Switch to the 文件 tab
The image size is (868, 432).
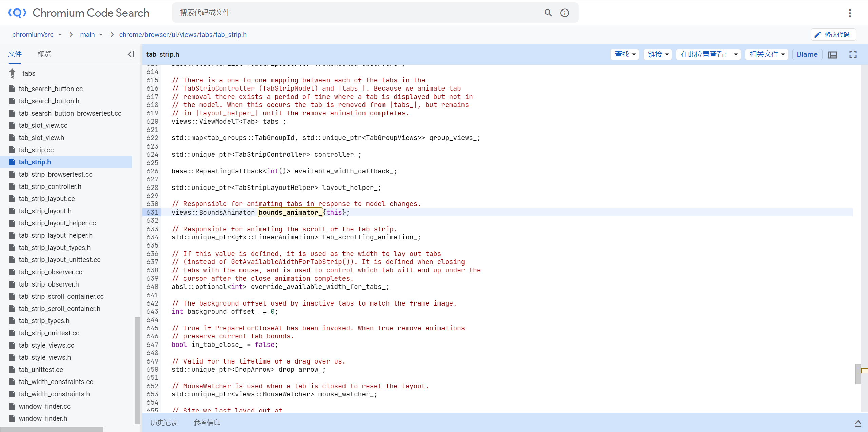(15, 54)
